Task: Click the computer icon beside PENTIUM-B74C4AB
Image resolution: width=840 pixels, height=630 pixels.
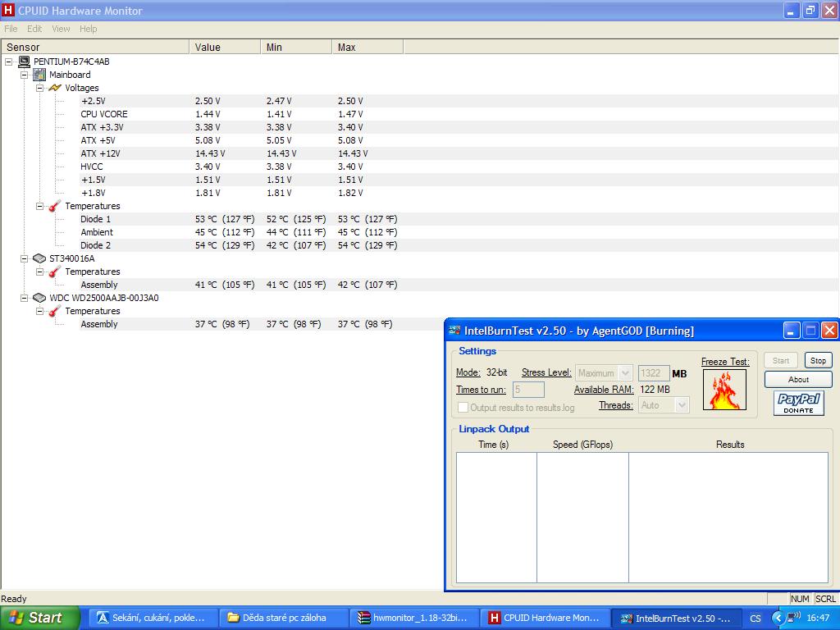Action: click(24, 62)
